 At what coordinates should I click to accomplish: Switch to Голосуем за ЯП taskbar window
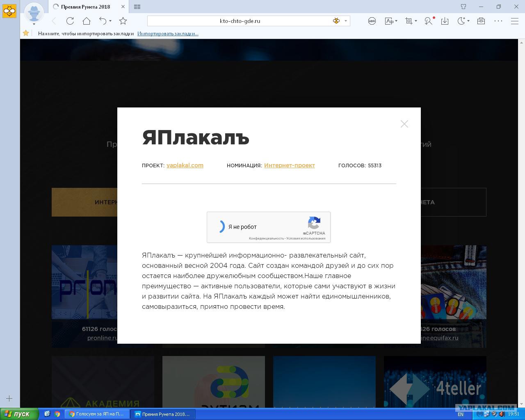pos(97,414)
